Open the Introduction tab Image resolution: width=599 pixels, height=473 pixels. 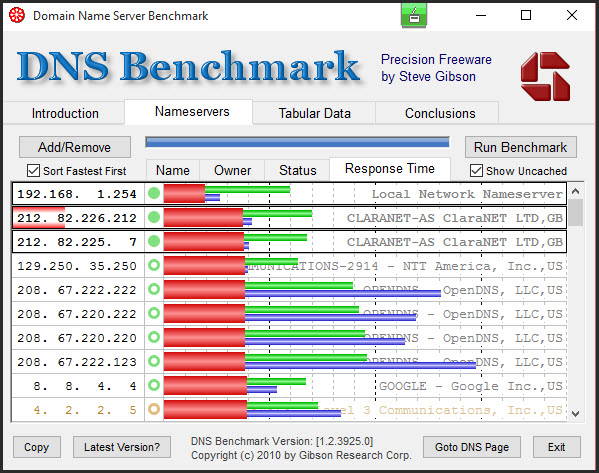(65, 113)
